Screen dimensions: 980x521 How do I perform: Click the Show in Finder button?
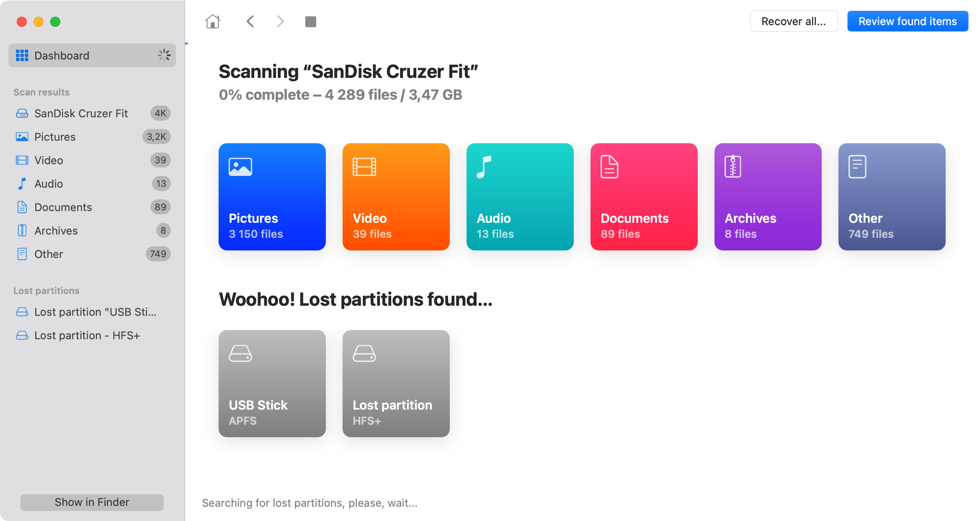tap(92, 502)
